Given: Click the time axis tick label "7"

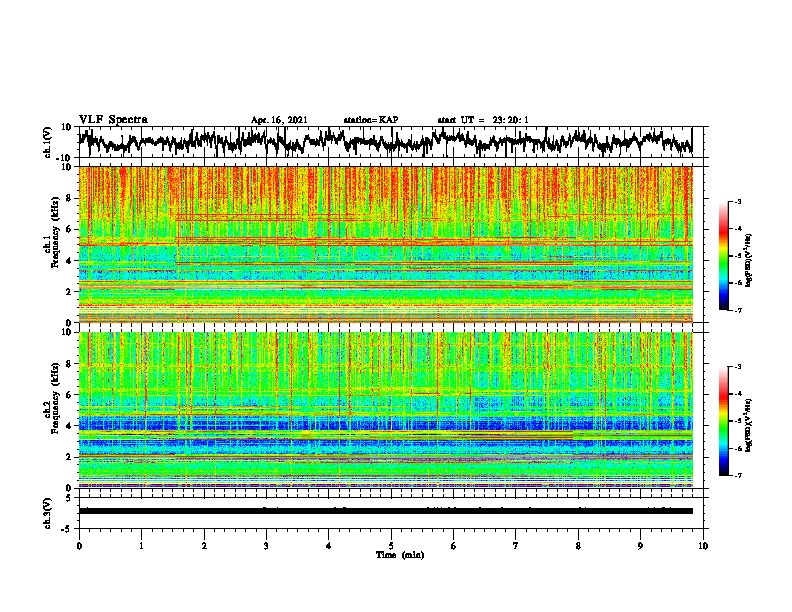Looking at the screenshot, I should [x=516, y=546].
